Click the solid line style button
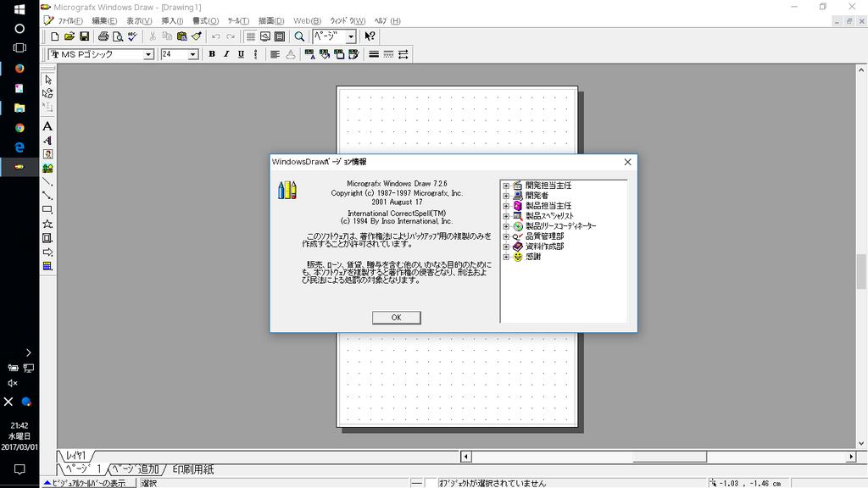 (x=374, y=54)
